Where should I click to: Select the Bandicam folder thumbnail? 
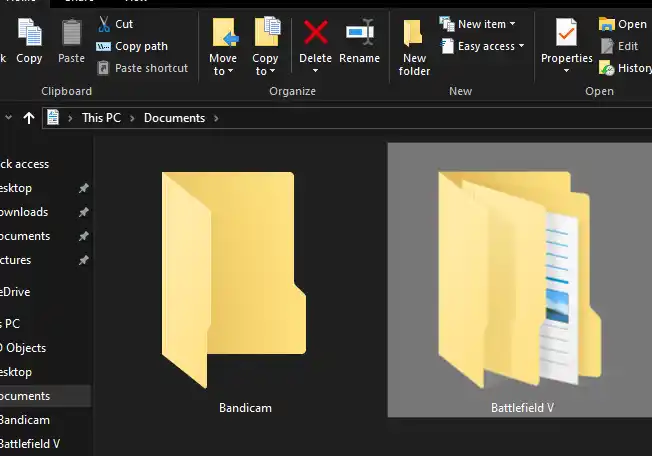pyautogui.click(x=234, y=280)
